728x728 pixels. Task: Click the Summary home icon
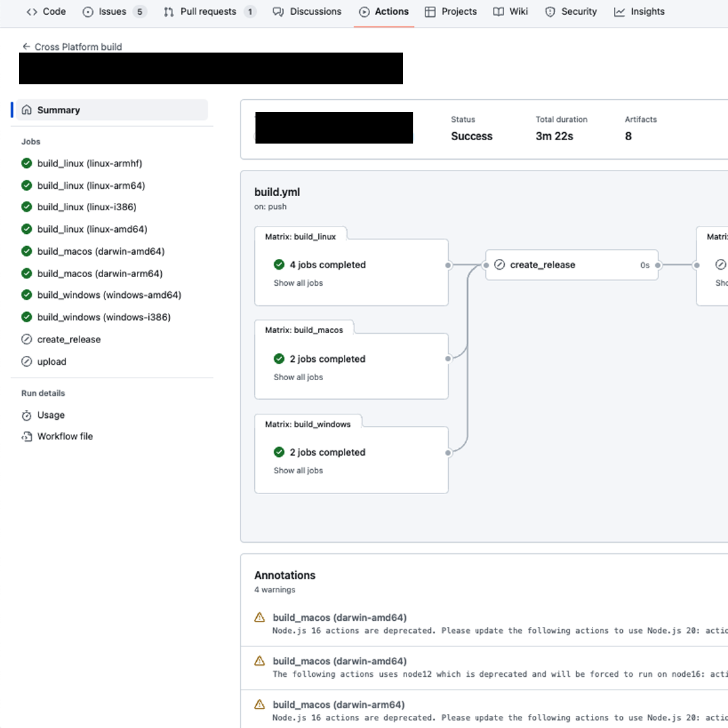click(27, 110)
